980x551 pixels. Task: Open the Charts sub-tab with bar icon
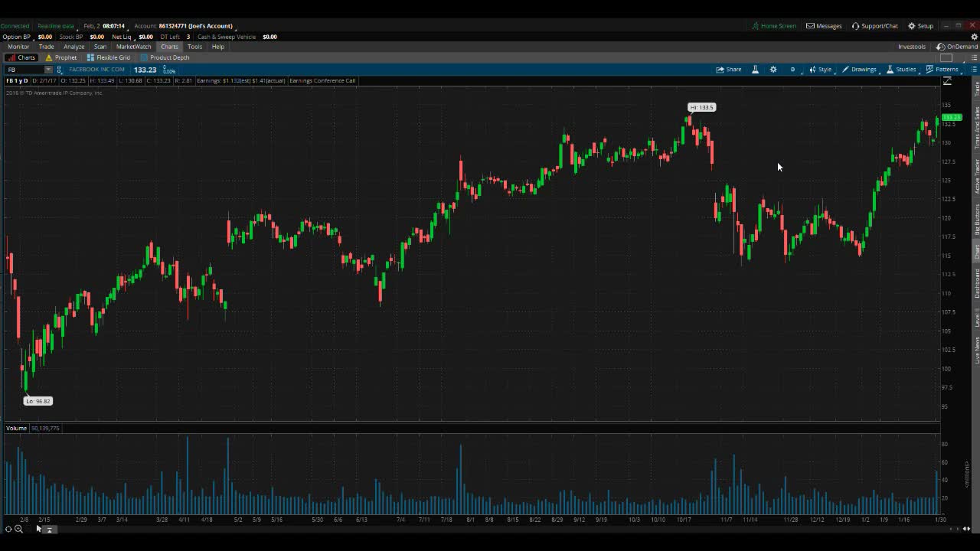point(22,57)
